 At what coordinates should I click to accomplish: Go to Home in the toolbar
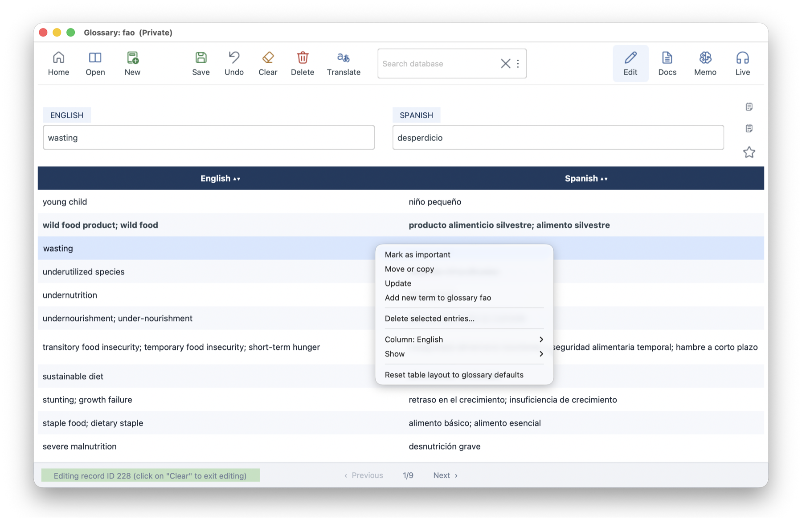58,63
